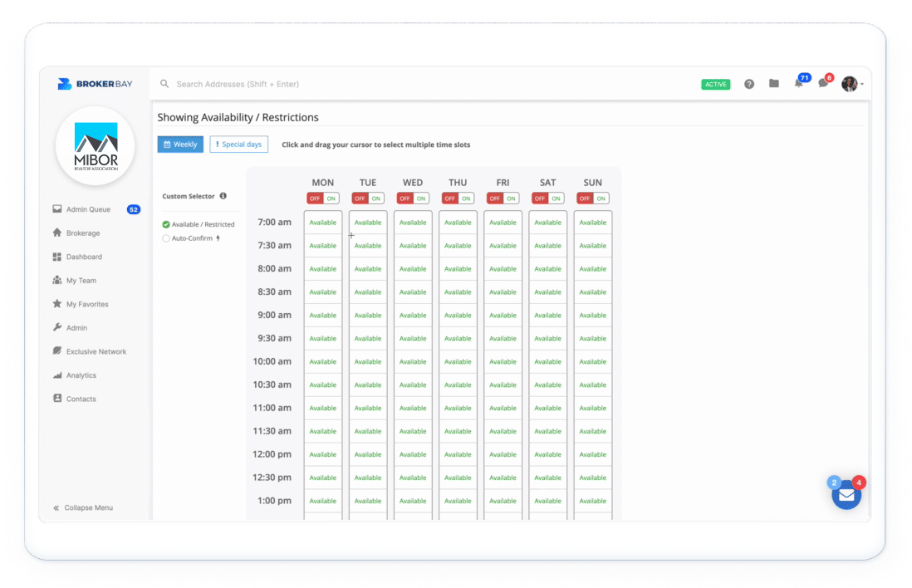Select the Available / Restricted option
The width and height of the screenshot is (912, 588).
point(199,224)
